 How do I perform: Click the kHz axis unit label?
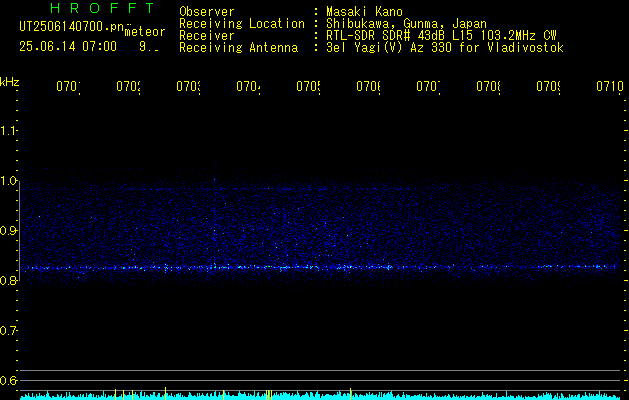point(9,82)
